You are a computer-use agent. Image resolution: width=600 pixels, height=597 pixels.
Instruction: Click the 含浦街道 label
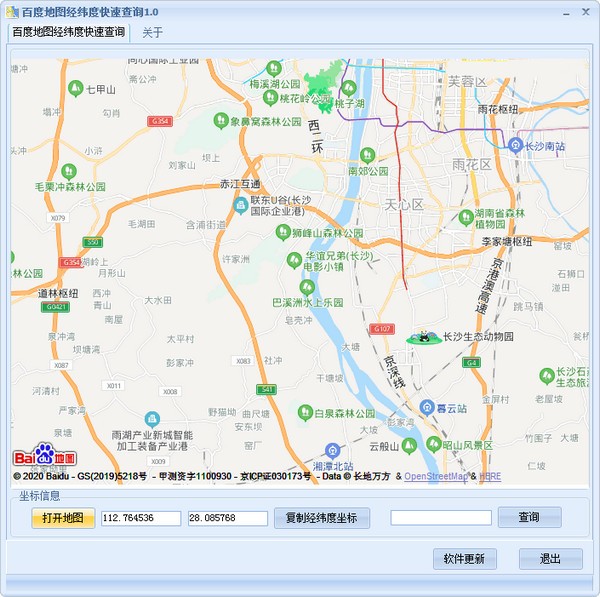[x=205, y=225]
